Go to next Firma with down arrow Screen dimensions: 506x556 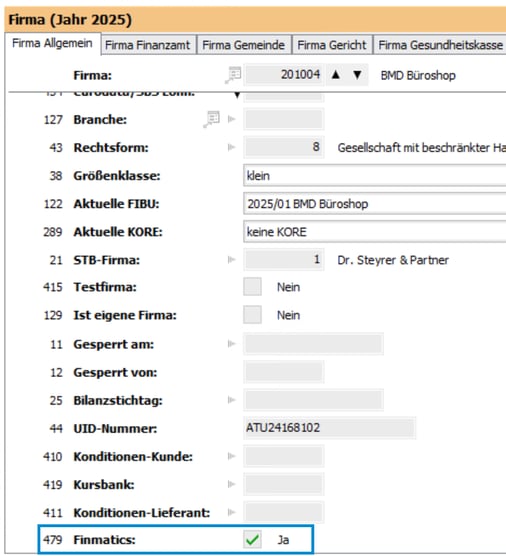[357, 75]
